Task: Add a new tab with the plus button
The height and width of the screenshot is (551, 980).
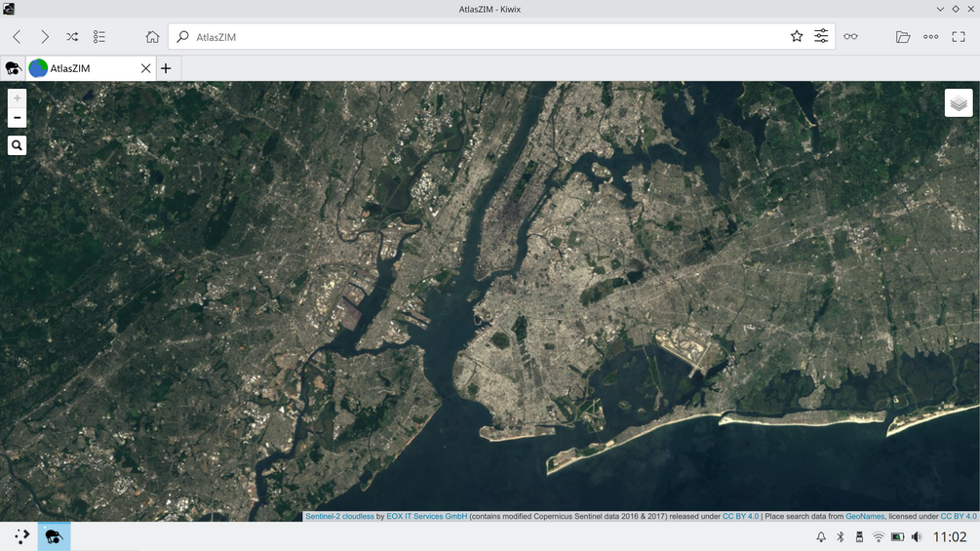Action: tap(166, 68)
